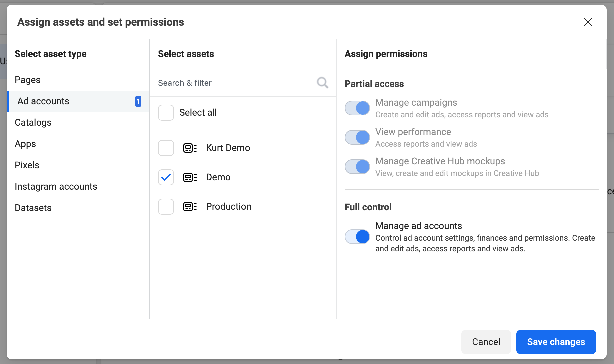The height and width of the screenshot is (364, 614).
Task: Open the Pages asset type
Action: pyautogui.click(x=28, y=80)
